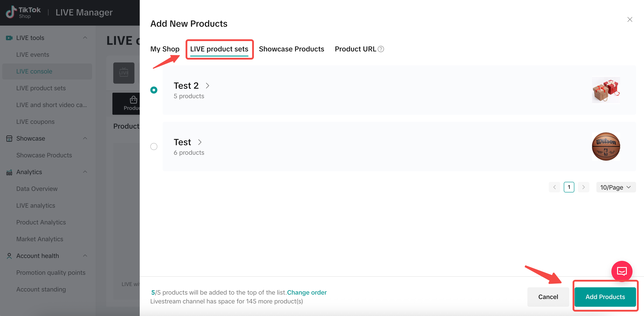Image resolution: width=644 pixels, height=316 pixels.
Task: Click the Add Products button
Action: [x=605, y=297]
